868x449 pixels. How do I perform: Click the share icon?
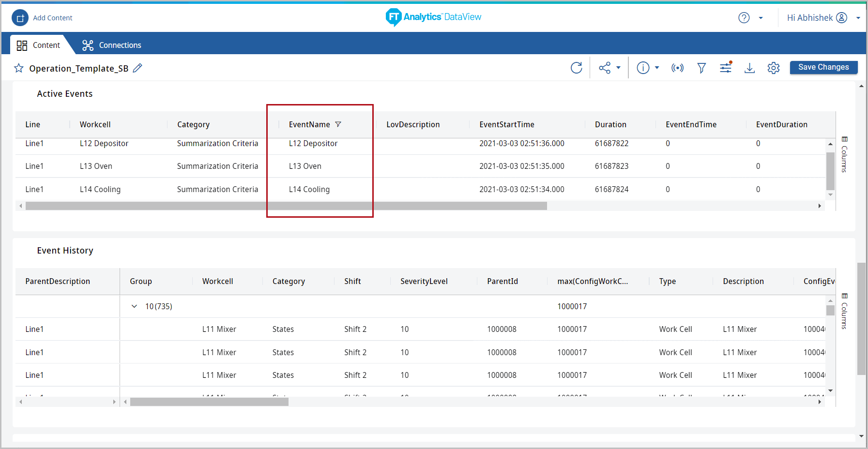coord(605,68)
